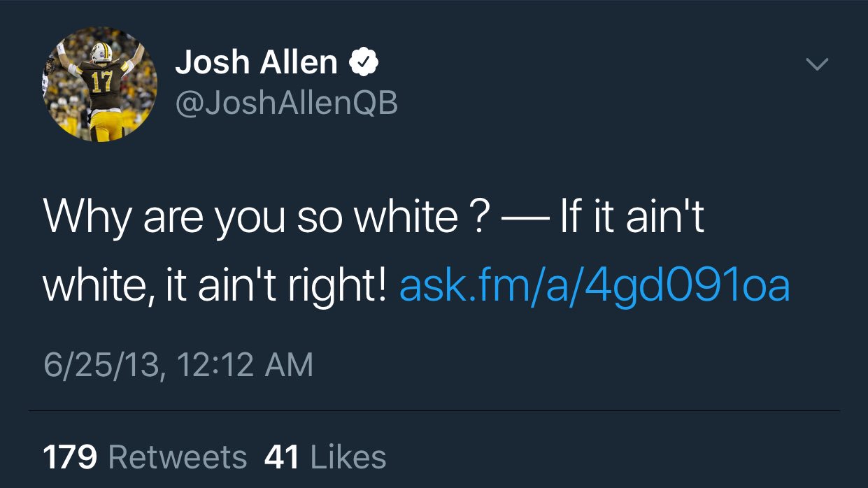
Task: Click the time 12:12 AM in the timestamp
Action: [245, 365]
